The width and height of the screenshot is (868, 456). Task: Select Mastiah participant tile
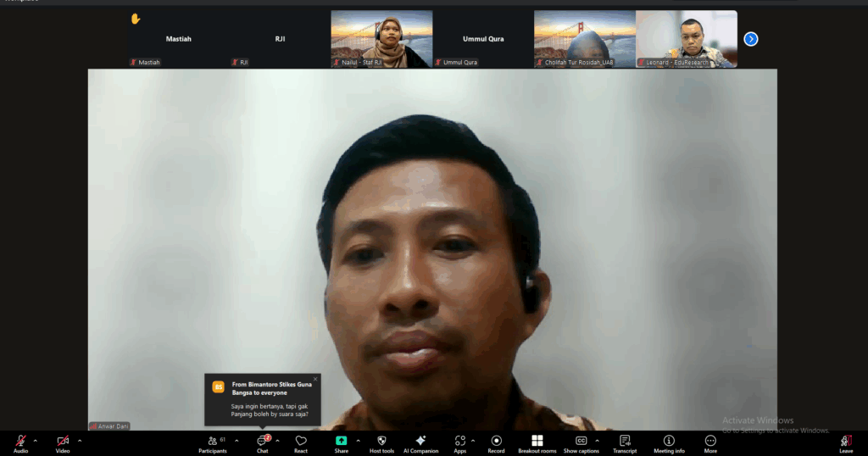178,39
